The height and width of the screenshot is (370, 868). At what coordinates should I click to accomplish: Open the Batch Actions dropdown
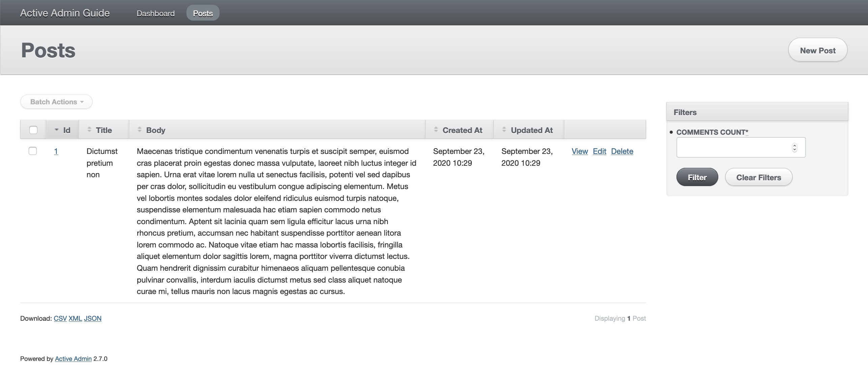click(56, 102)
